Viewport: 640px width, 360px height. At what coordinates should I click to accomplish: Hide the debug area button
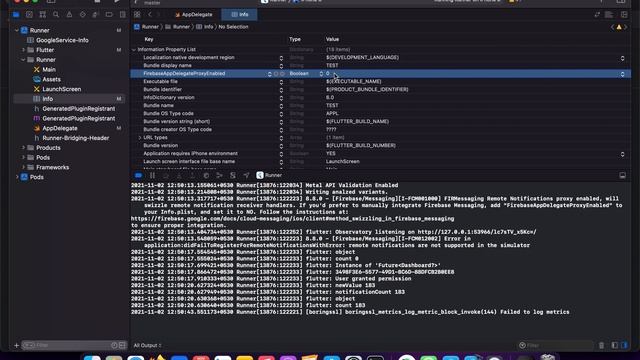pyautogui.click(x=622, y=175)
